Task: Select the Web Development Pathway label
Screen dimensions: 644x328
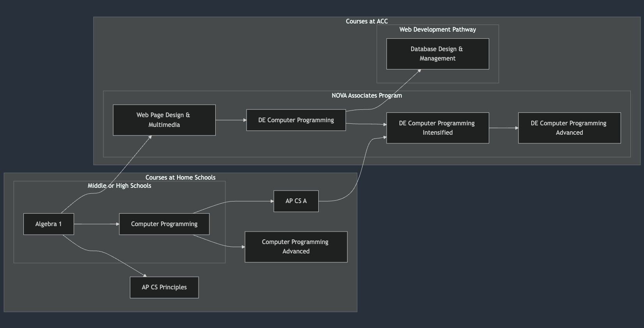Action: [x=437, y=30]
